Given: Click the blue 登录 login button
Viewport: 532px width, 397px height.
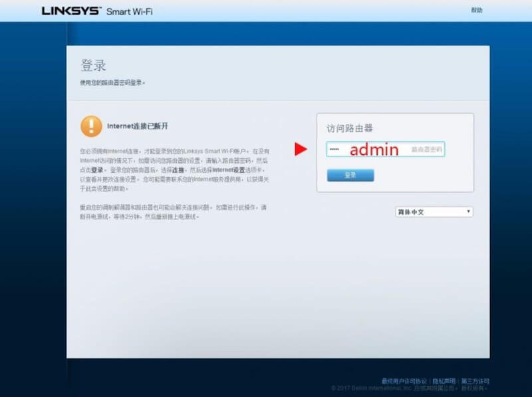Looking at the screenshot, I should (350, 175).
